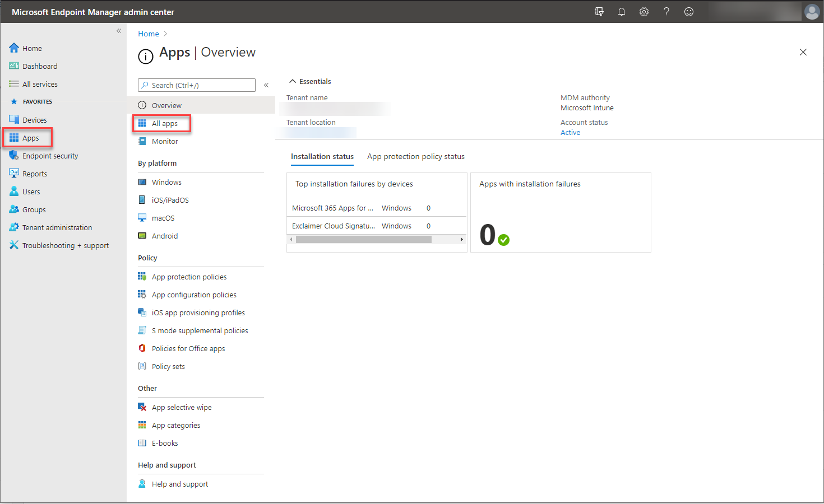
Task: Open Tenant administration in sidebar
Action: 57,228
